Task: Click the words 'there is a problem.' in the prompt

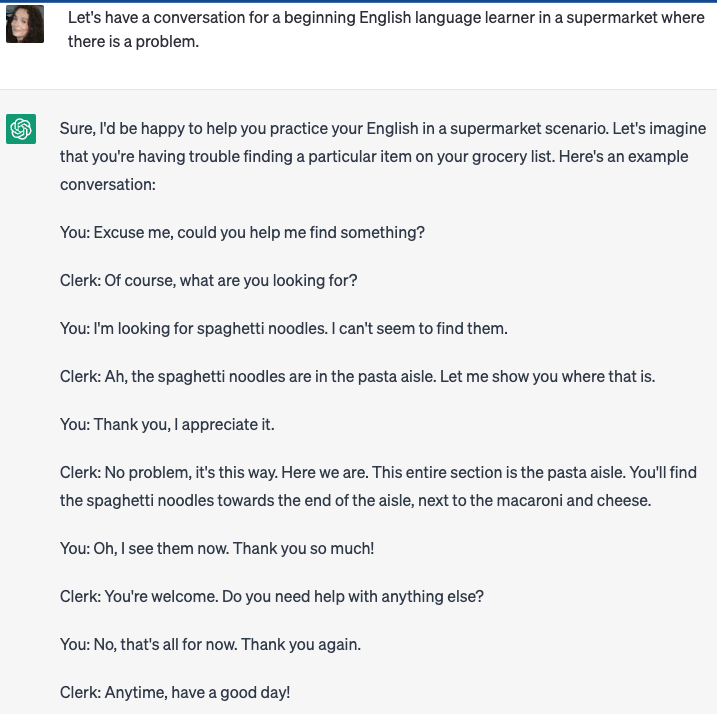Action: pos(133,42)
